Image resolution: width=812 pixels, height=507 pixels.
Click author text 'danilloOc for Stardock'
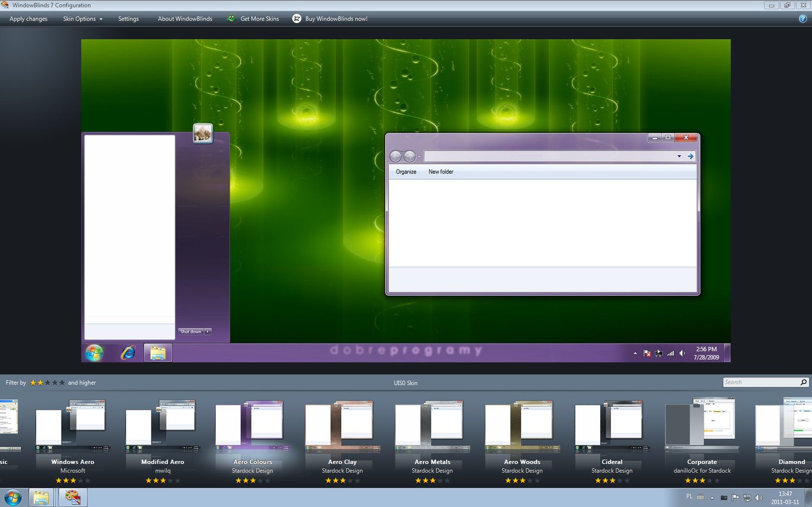click(702, 471)
